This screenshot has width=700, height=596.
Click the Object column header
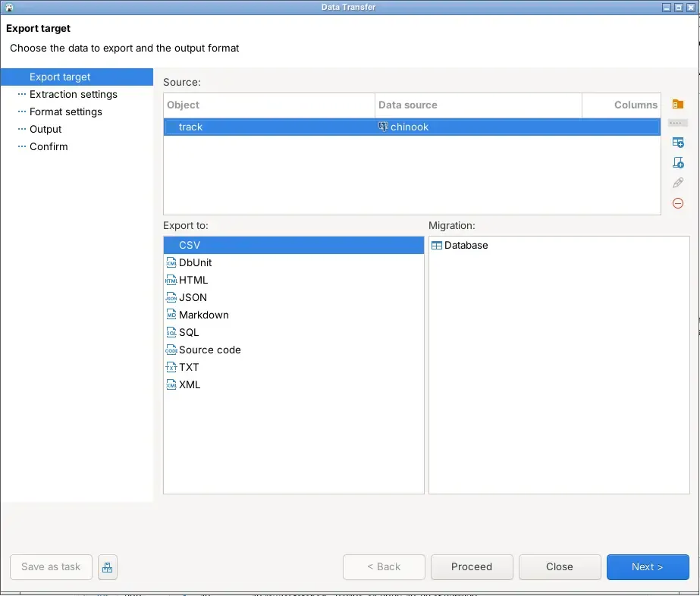[x=269, y=105]
